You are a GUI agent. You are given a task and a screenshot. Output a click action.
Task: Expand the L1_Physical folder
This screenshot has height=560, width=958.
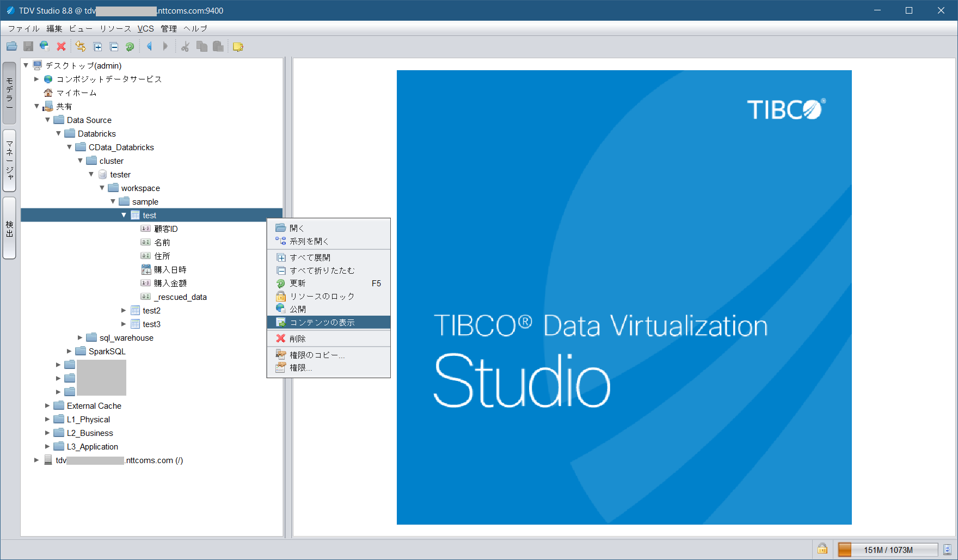coord(47,419)
